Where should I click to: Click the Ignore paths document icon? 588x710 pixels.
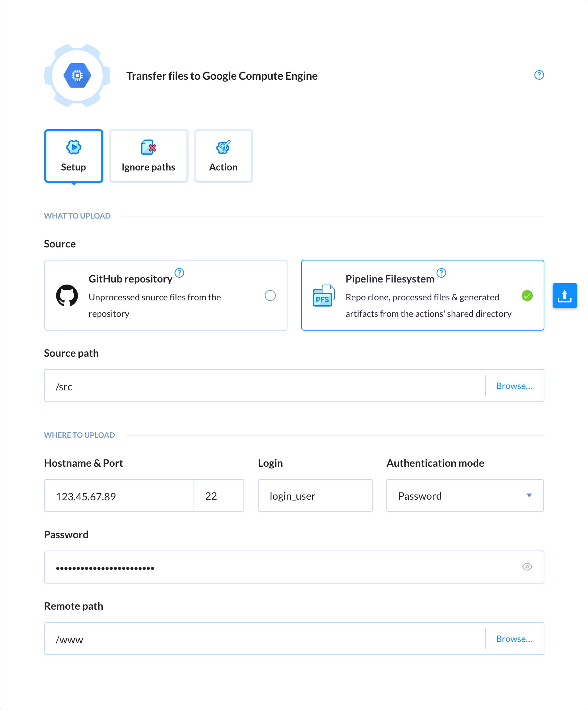(x=148, y=147)
